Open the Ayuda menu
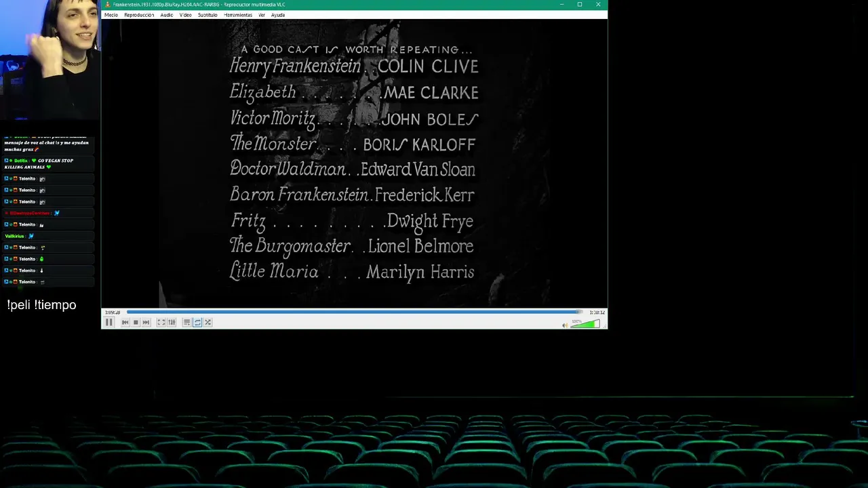This screenshot has width=868, height=488. (278, 15)
